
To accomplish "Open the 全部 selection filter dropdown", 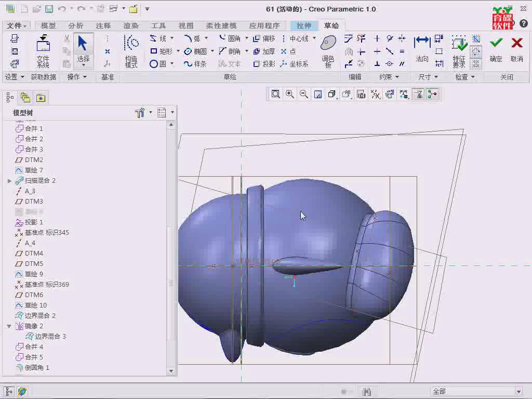I will point(518,392).
